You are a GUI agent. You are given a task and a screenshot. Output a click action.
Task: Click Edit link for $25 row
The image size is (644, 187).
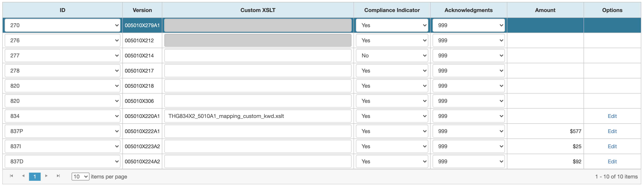coord(612,146)
